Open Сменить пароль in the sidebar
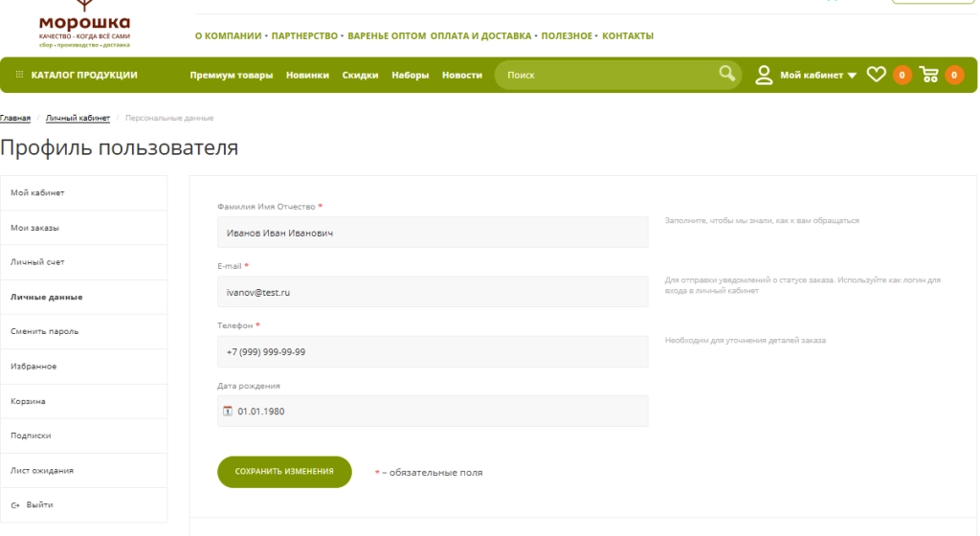Image resolution: width=980 pixels, height=536 pixels. click(44, 331)
